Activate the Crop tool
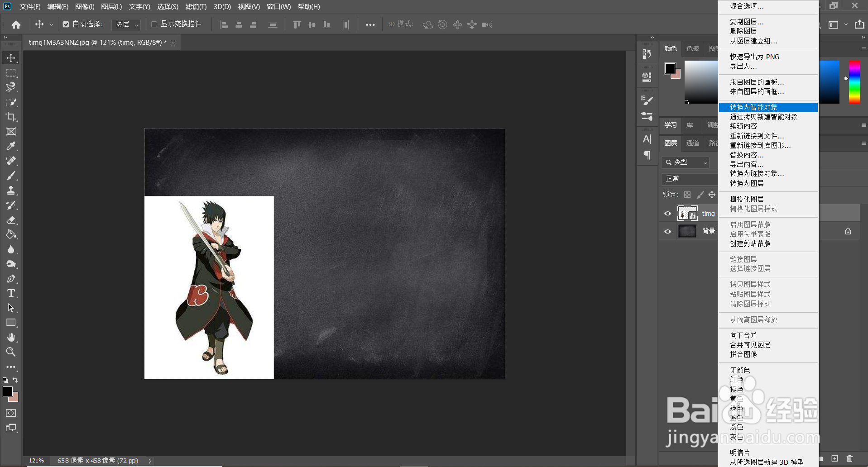 coord(11,117)
